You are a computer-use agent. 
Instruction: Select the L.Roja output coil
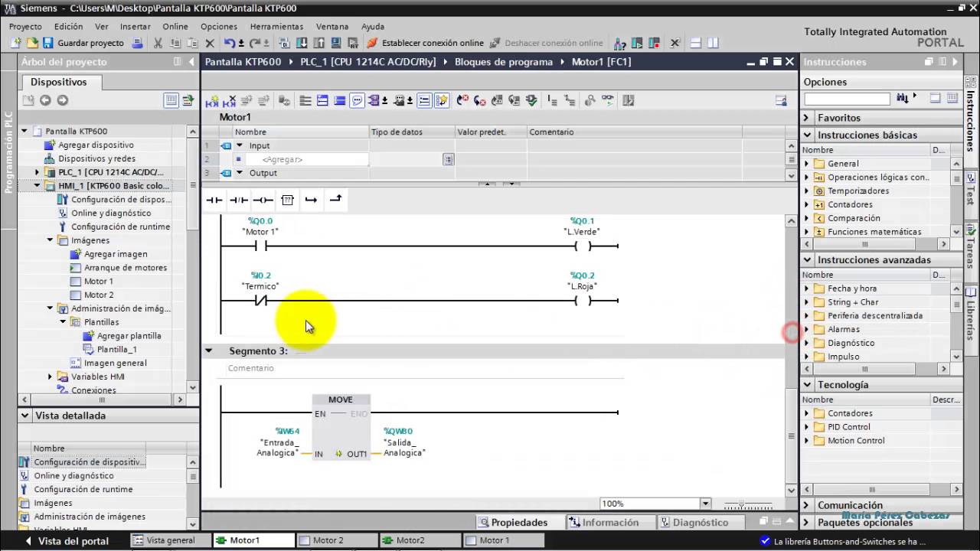583,301
